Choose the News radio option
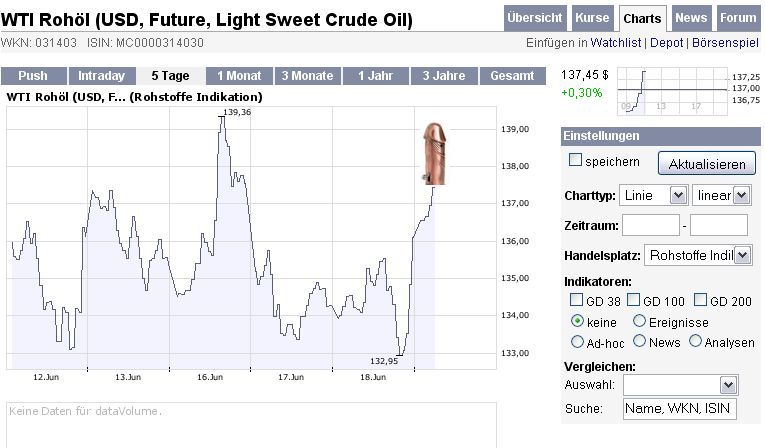765x448 pixels. click(639, 342)
